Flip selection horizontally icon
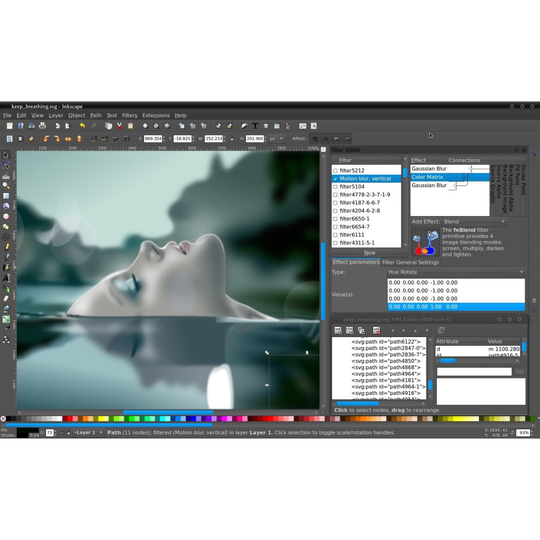Viewport: 540px width, 540px height. (68, 139)
